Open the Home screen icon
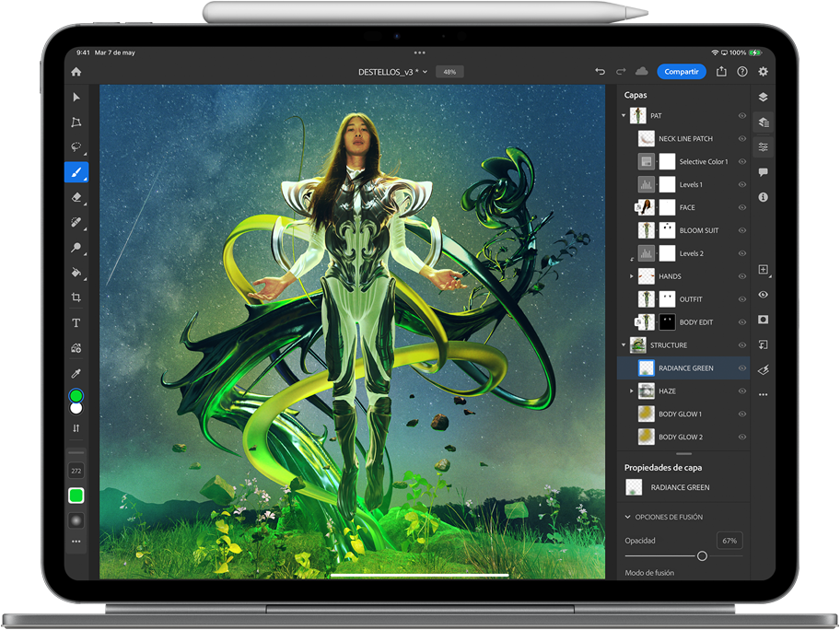 coord(76,72)
